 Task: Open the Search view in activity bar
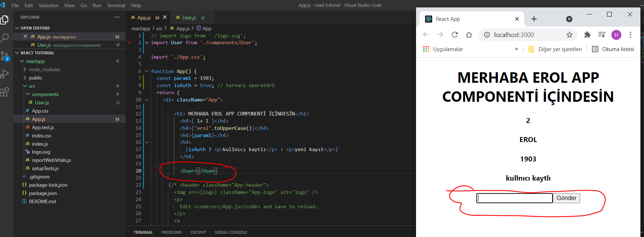point(5,37)
